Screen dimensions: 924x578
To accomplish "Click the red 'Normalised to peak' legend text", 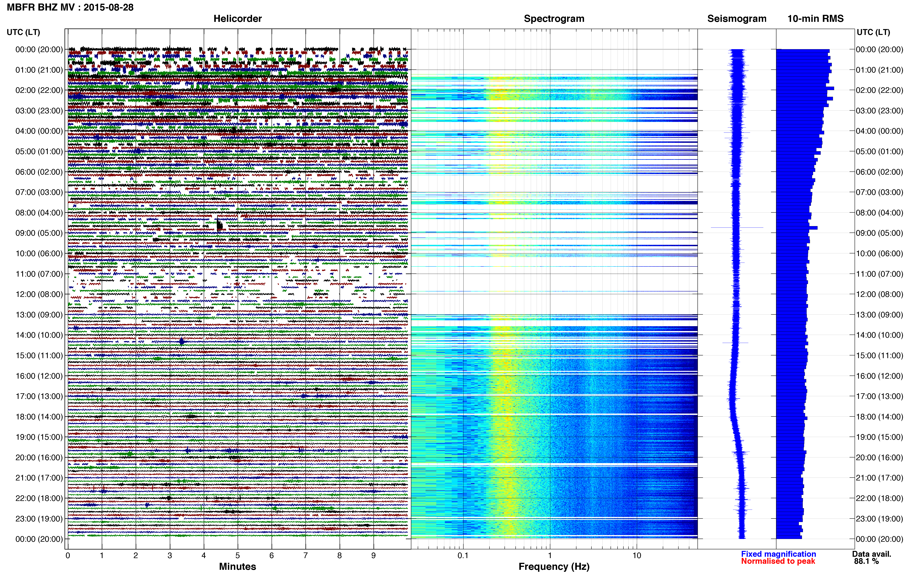I will pos(778,561).
